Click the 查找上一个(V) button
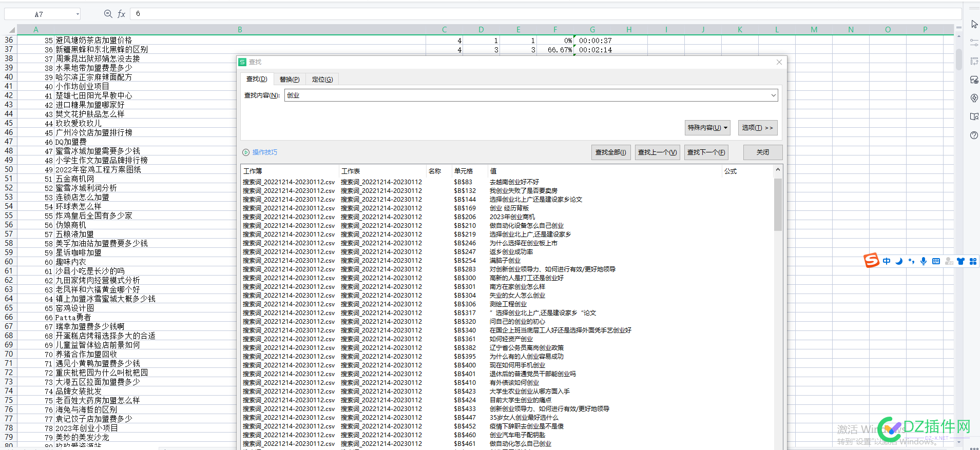 pyautogui.click(x=657, y=152)
